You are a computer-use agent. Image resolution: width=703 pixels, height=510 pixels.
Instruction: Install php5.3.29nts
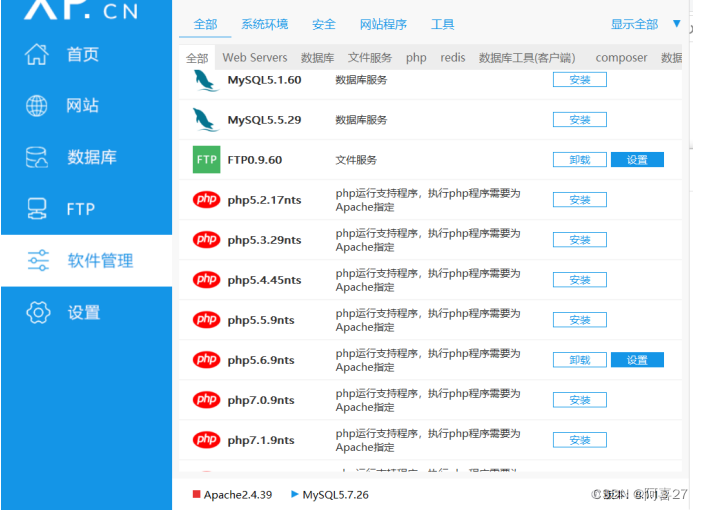[580, 240]
